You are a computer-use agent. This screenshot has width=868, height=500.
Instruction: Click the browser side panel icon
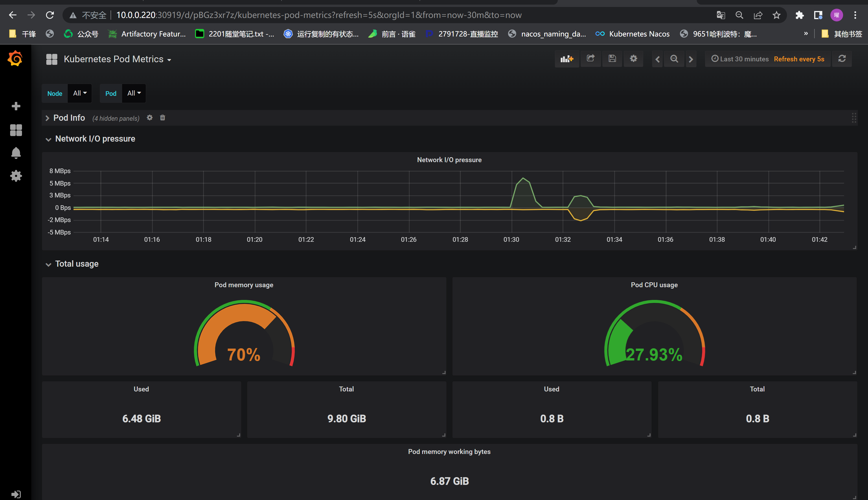click(x=818, y=15)
